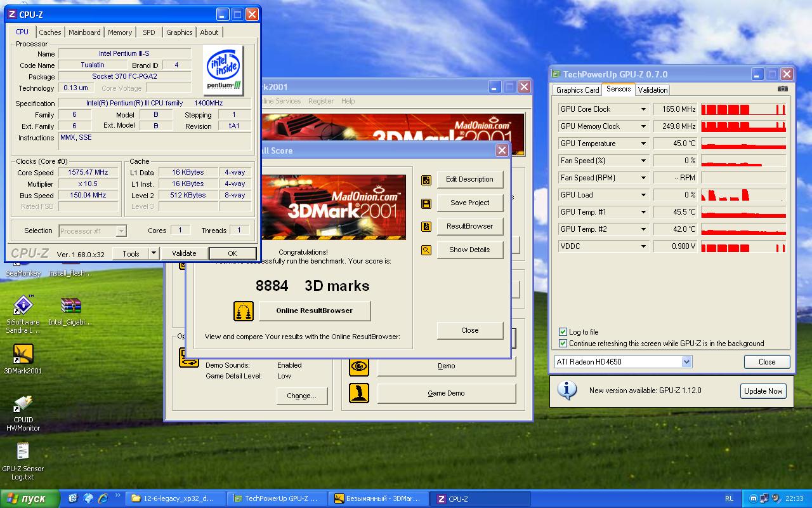Viewport: 812px width, 508px height.
Task: Click the first Quick Launch icon beside Start
Action: point(73,498)
